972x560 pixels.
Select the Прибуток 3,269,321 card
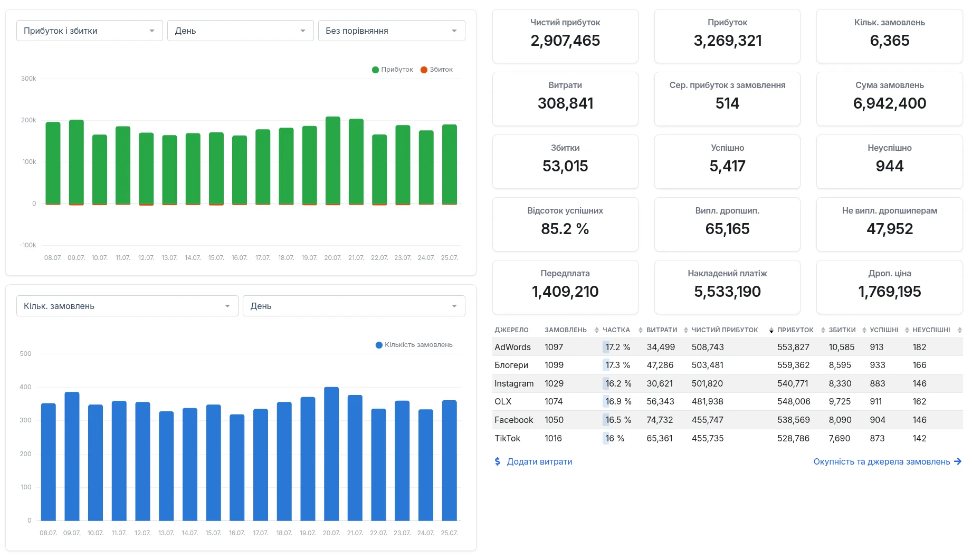(x=727, y=36)
